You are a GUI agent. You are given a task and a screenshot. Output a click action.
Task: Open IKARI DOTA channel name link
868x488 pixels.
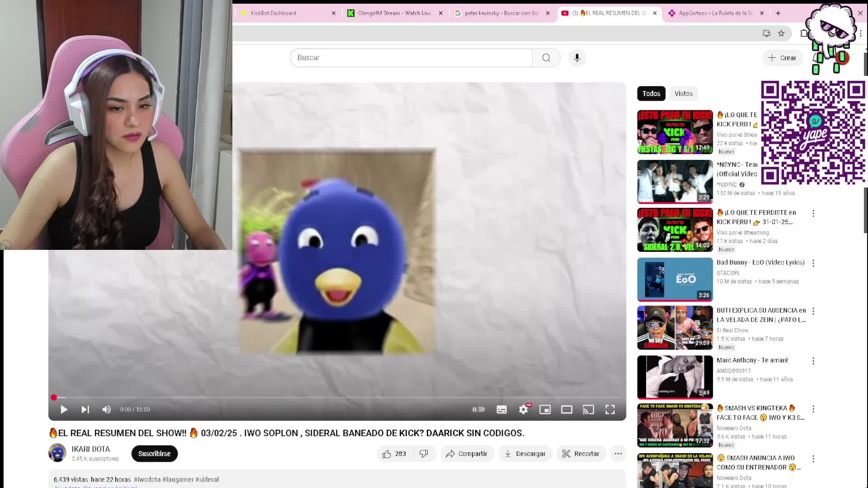(91, 449)
